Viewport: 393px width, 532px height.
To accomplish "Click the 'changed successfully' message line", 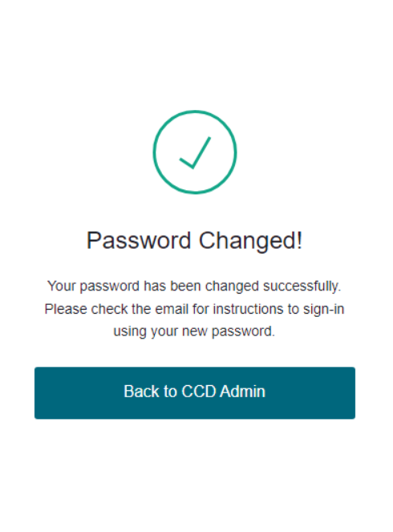I will (194, 286).
